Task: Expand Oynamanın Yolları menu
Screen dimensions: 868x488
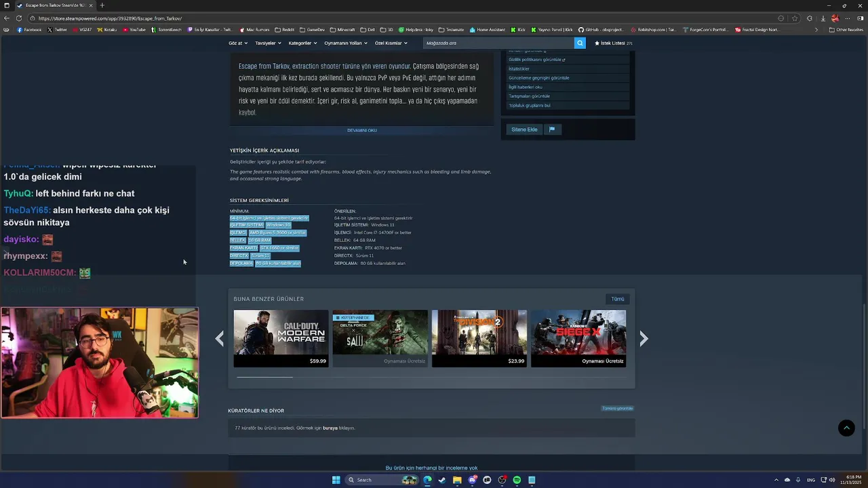Action: click(346, 43)
